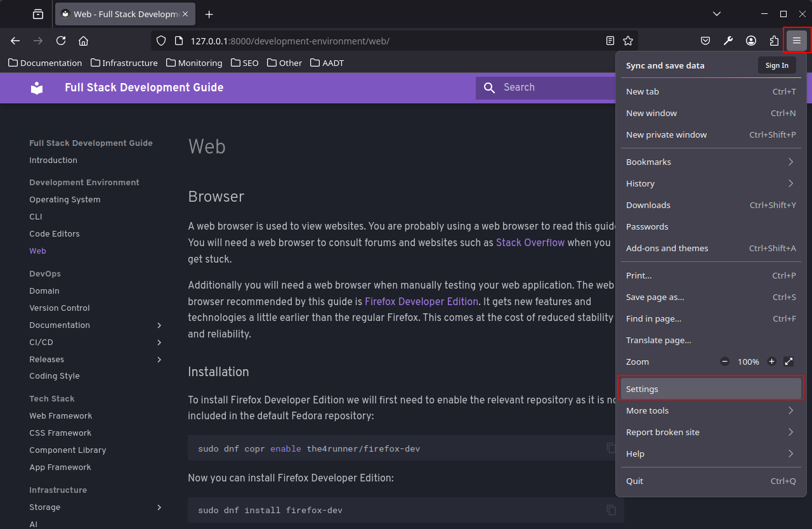Viewport: 812px width, 529px height.
Task: Expand CI/CD section in sidebar
Action: [159, 342]
